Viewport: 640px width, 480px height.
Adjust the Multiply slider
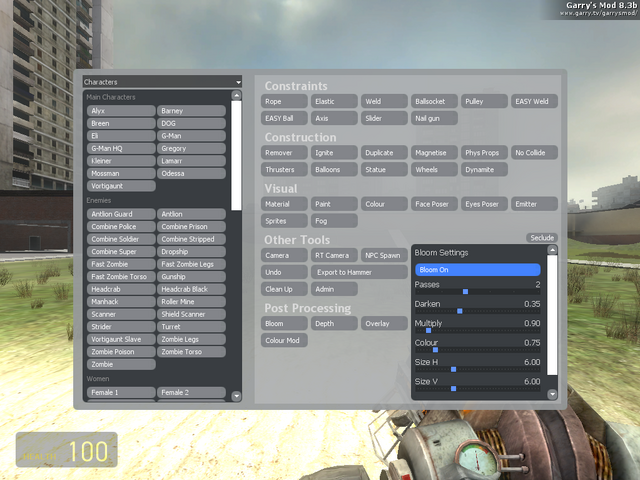(478, 330)
